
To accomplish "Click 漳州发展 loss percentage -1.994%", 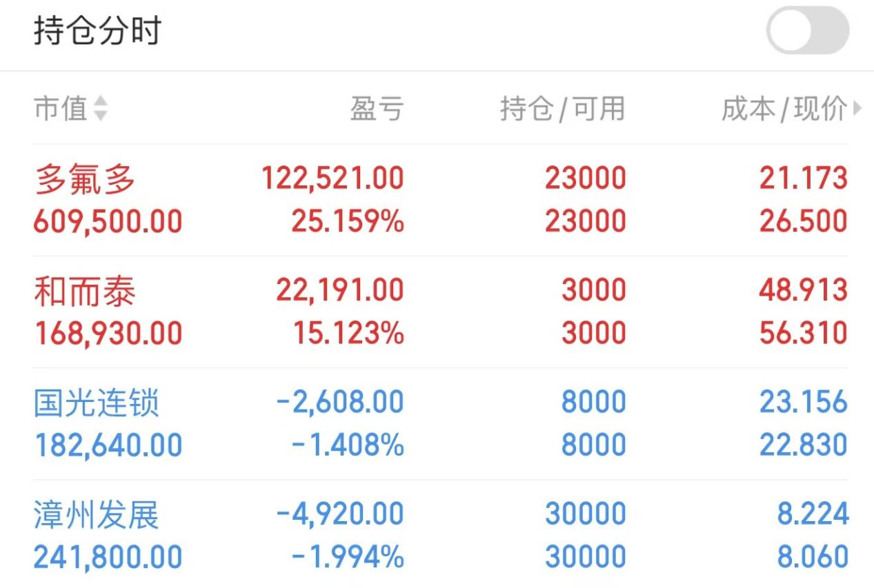I will coord(348,557).
